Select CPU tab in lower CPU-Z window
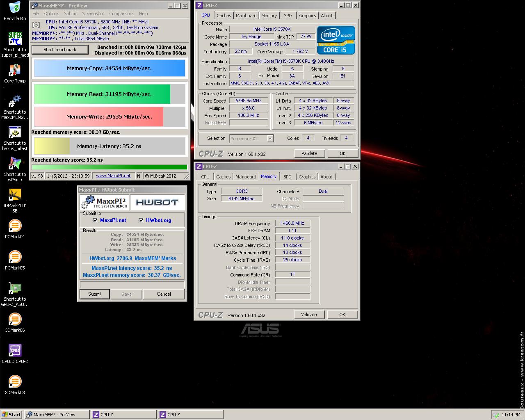Image resolution: width=525 pixels, height=420 pixels. [x=205, y=177]
